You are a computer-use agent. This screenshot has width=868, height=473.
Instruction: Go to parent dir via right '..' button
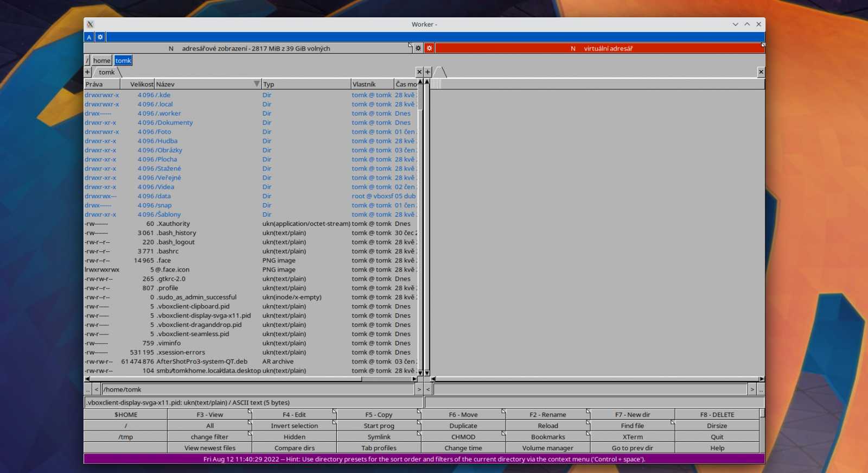coord(761,389)
